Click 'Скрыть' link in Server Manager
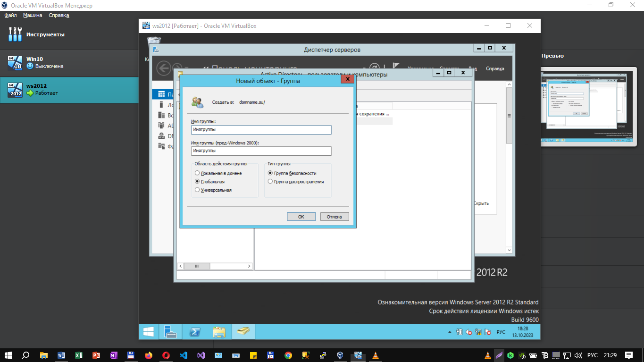This screenshot has height=362, width=644. 481,203
